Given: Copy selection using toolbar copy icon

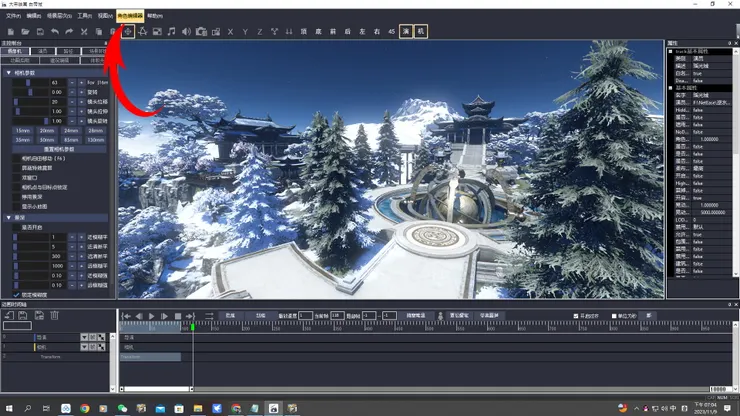Looking at the screenshot, I should click(x=99, y=32).
